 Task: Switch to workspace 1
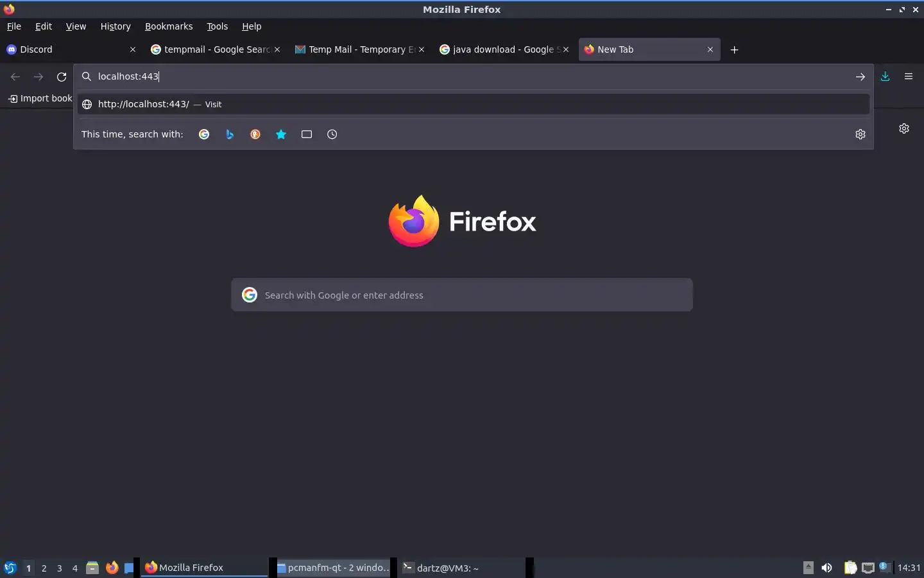28,568
